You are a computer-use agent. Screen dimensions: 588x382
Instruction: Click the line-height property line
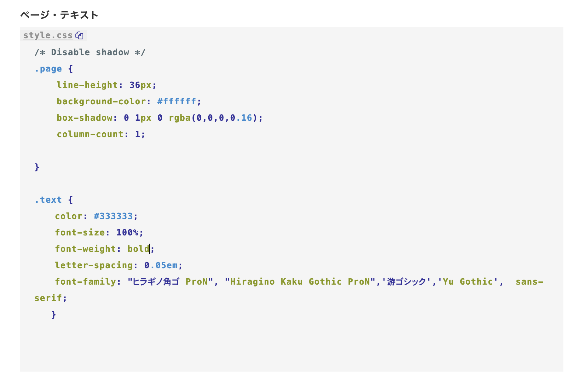pyautogui.click(x=106, y=85)
